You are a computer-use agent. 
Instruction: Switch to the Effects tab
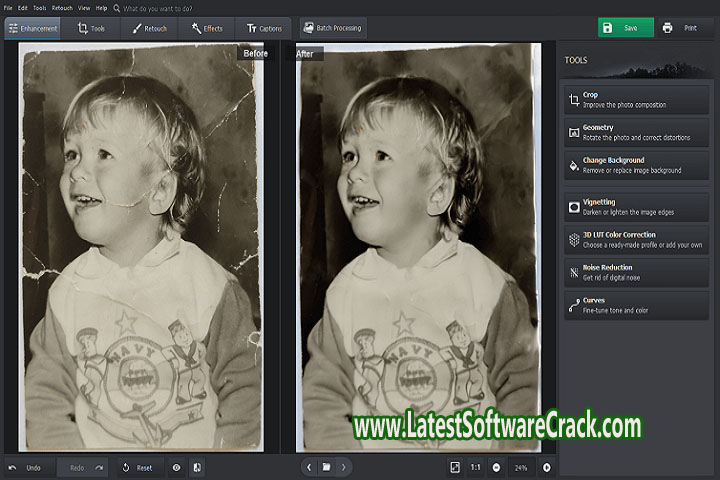207,28
